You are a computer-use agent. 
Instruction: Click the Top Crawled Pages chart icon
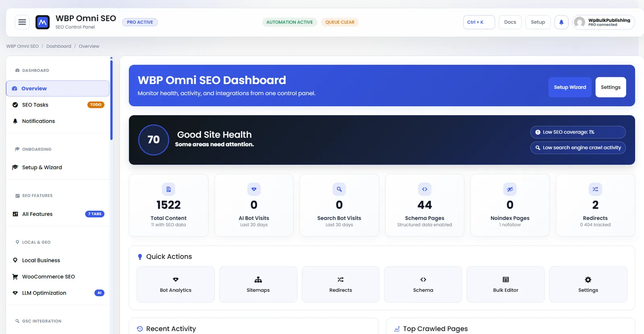397,329
